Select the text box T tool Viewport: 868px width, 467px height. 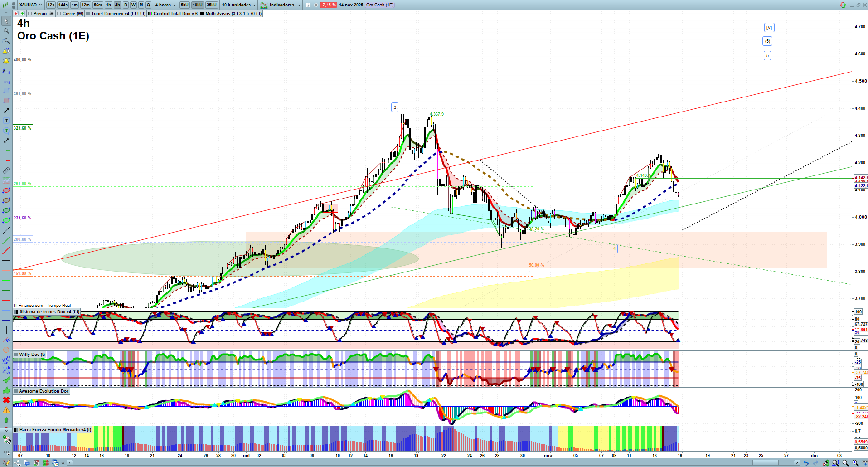[6, 121]
